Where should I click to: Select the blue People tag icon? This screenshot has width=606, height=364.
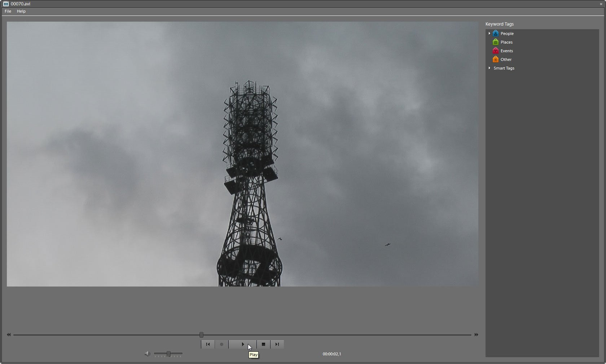click(x=496, y=34)
